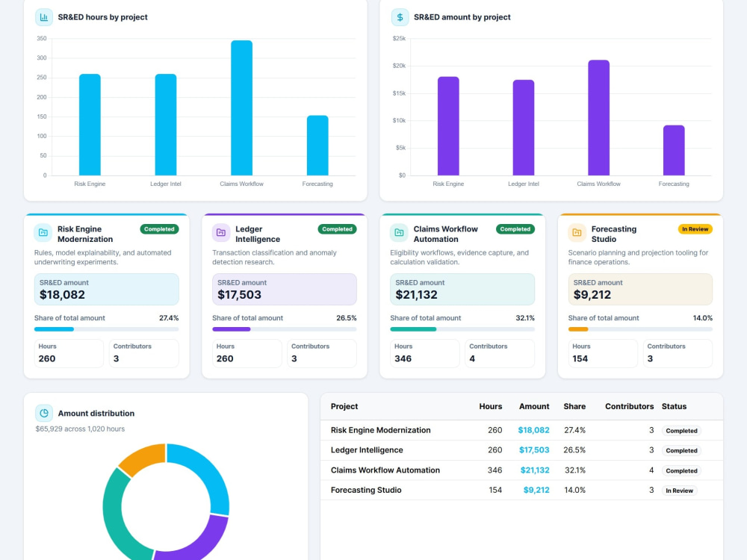Click the $9,212 SR&ED amount box
747x560 pixels.
[640, 289]
